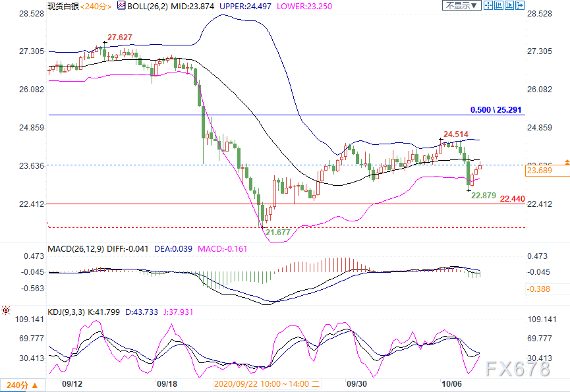
Task: Click the 2020/09/22 10:00~14:00 time label
Action: tap(267, 384)
